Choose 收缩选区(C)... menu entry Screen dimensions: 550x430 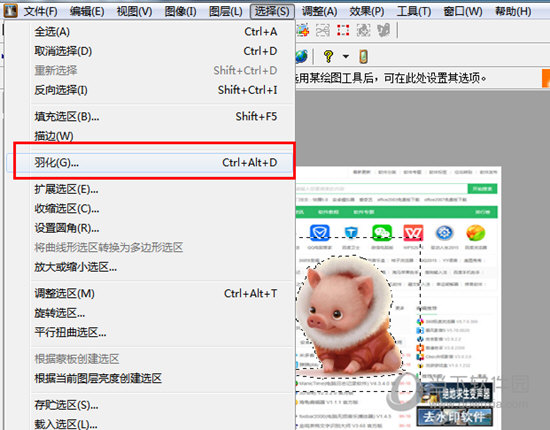coord(150,209)
